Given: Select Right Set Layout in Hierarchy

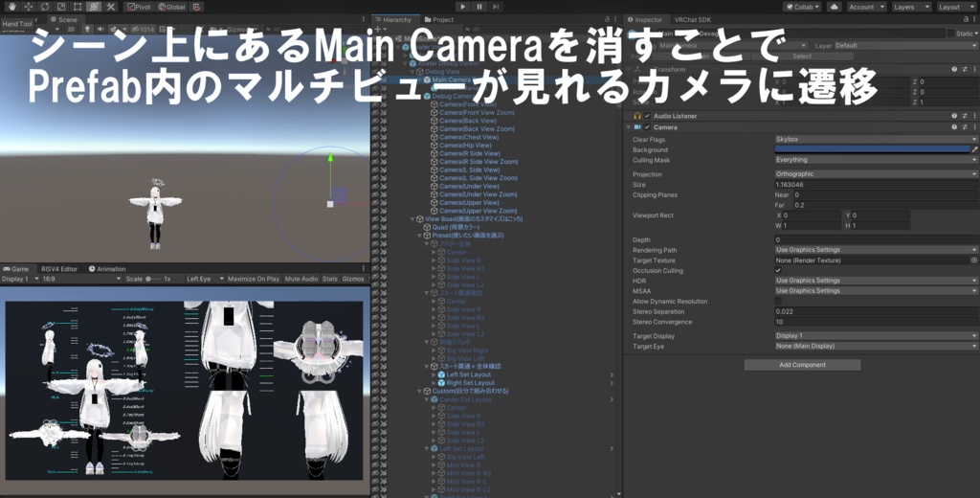Looking at the screenshot, I should click(470, 383).
